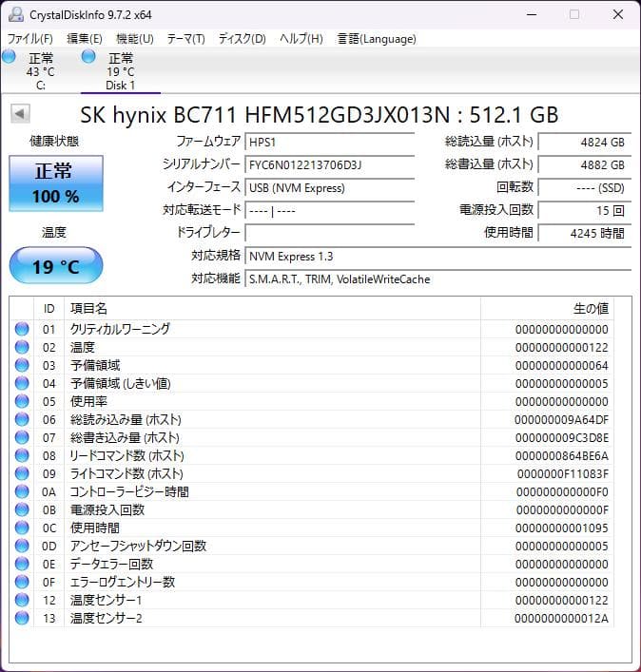The height and width of the screenshot is (672, 641).
Task: Click the 総読込量 4824 GB value
Action: (585, 142)
